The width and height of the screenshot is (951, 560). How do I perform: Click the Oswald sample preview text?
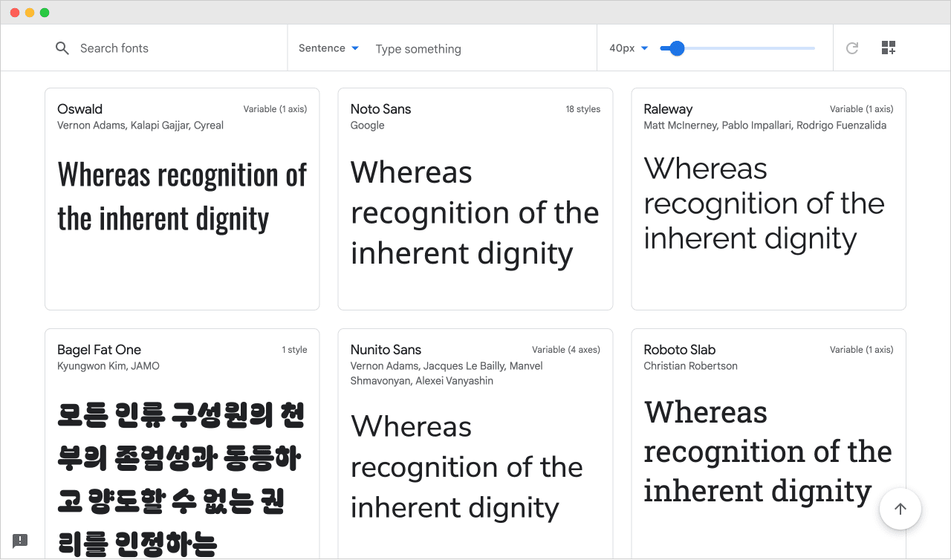coord(182,197)
